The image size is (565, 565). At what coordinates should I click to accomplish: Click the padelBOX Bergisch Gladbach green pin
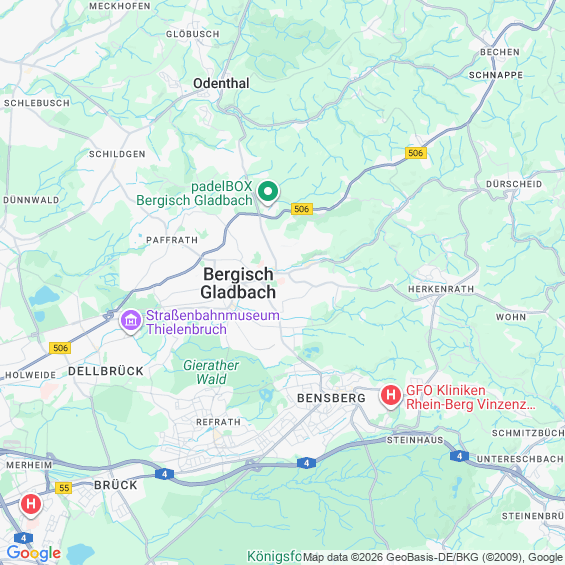(x=268, y=193)
